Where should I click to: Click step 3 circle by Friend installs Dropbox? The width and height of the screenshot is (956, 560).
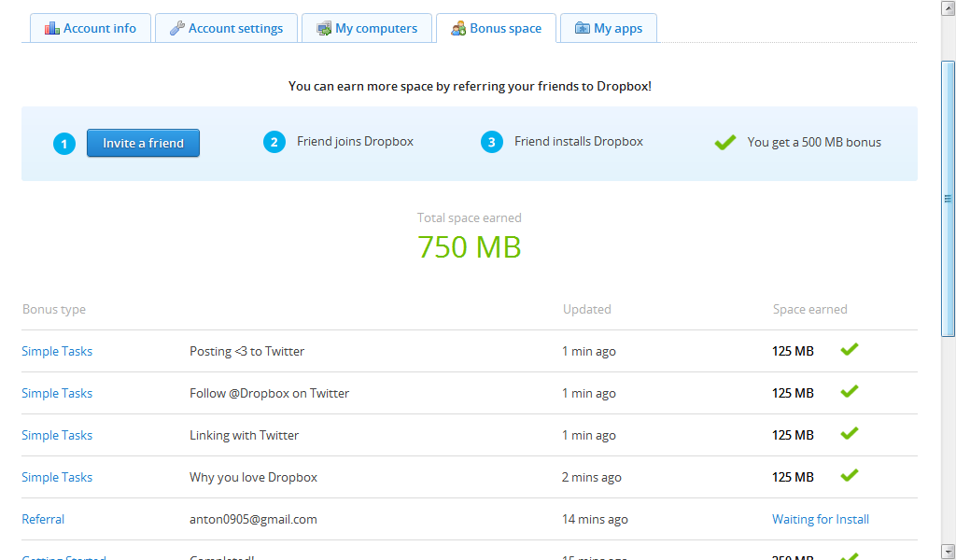[492, 142]
